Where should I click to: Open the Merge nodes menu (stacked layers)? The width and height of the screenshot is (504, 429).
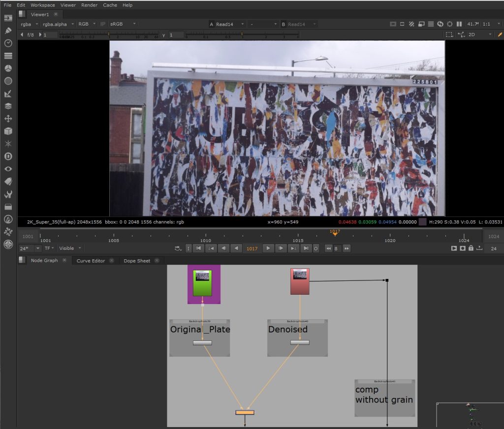pyautogui.click(x=8, y=106)
